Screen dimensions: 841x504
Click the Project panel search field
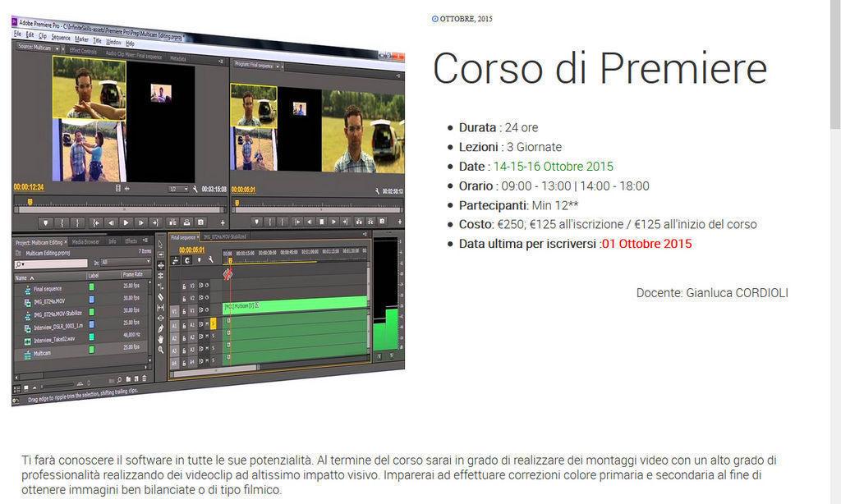(x=51, y=263)
